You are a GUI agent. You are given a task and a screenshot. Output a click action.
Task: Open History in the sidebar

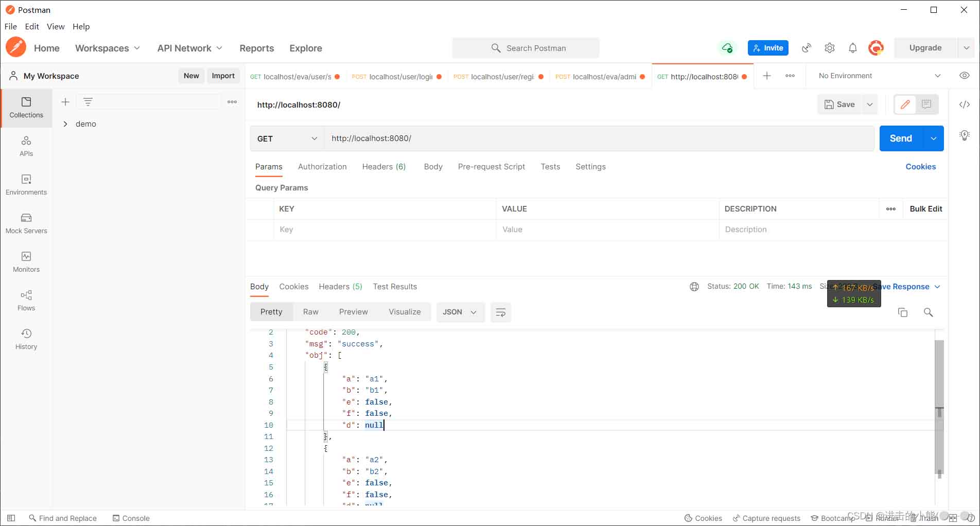(26, 339)
